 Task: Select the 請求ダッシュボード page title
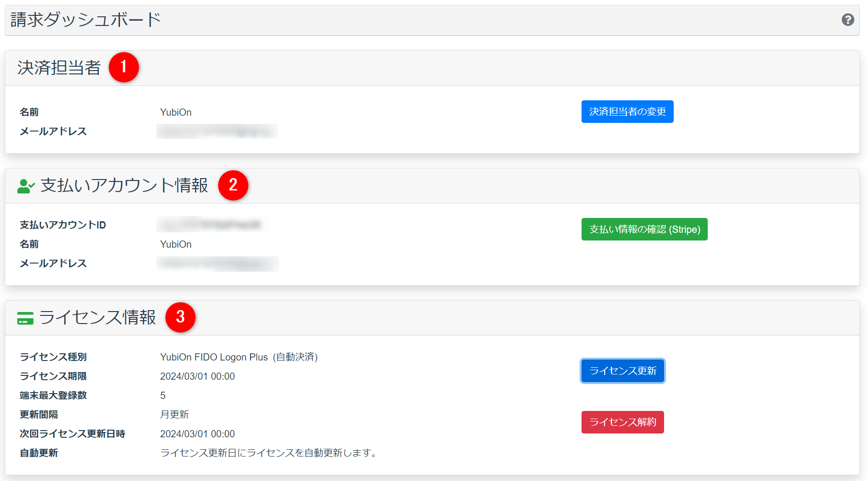(x=85, y=20)
